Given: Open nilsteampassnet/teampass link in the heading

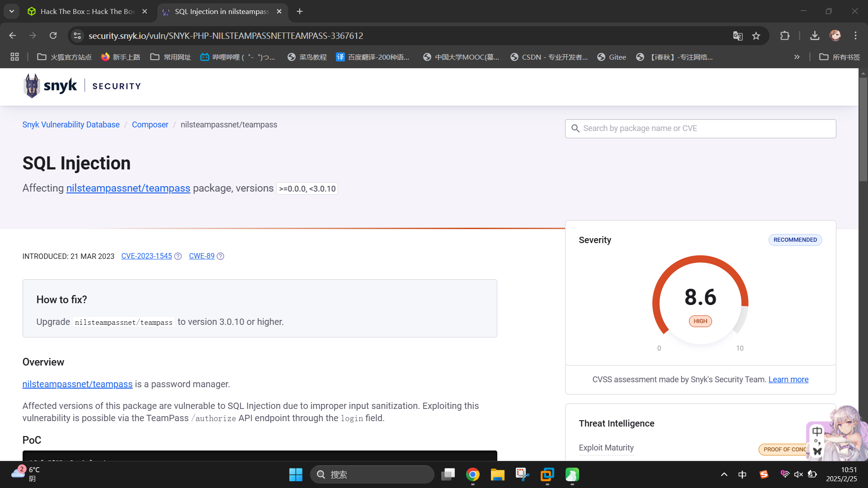Looking at the screenshot, I should click(x=128, y=188).
